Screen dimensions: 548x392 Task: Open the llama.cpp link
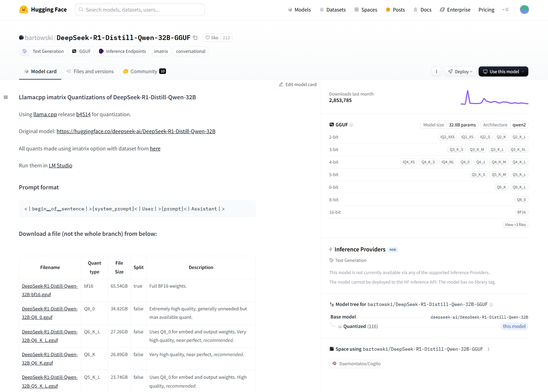(45, 114)
